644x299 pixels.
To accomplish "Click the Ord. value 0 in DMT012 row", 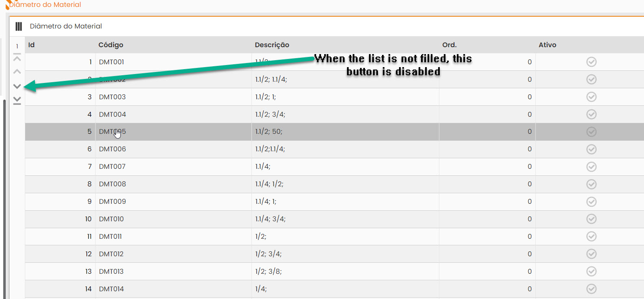I will coord(530,254).
